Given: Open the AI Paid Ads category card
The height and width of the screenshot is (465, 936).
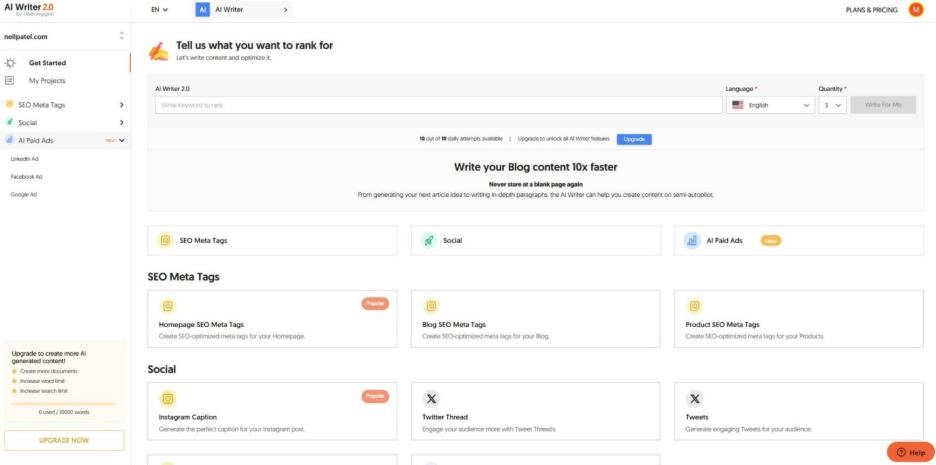Looking at the screenshot, I should (x=799, y=241).
